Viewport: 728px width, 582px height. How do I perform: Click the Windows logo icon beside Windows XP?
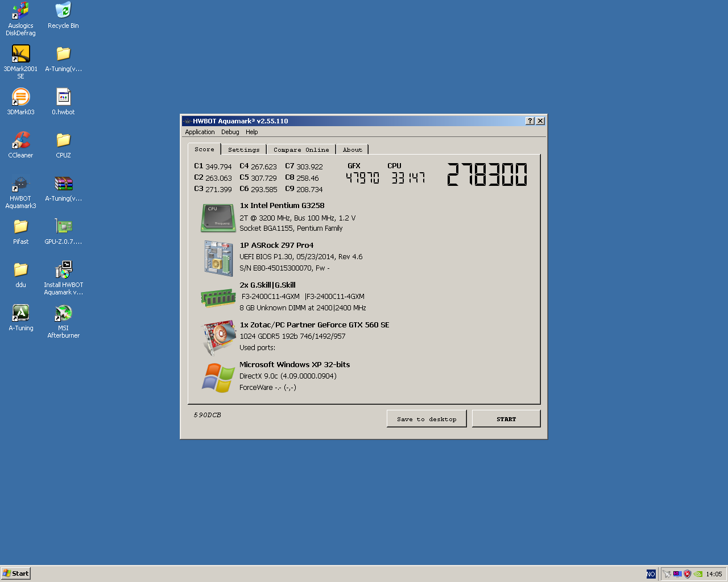pos(218,377)
